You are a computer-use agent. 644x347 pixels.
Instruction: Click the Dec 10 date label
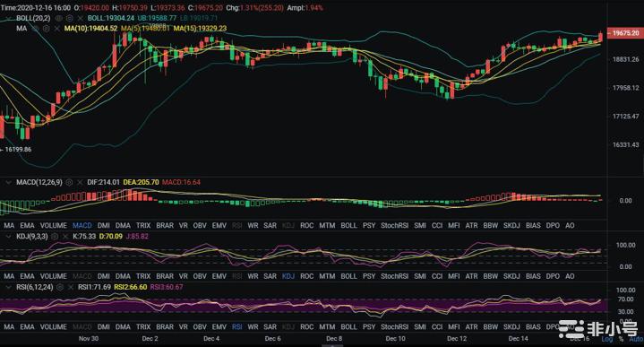pos(396,339)
